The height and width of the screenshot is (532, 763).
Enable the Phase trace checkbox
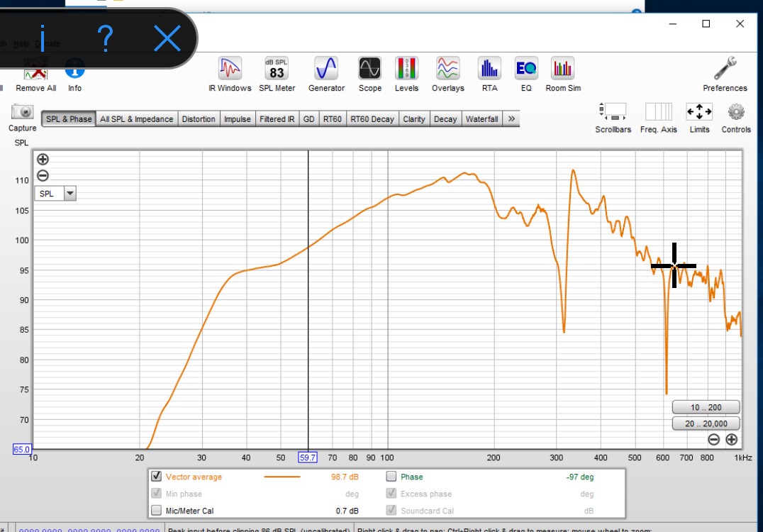click(x=391, y=476)
